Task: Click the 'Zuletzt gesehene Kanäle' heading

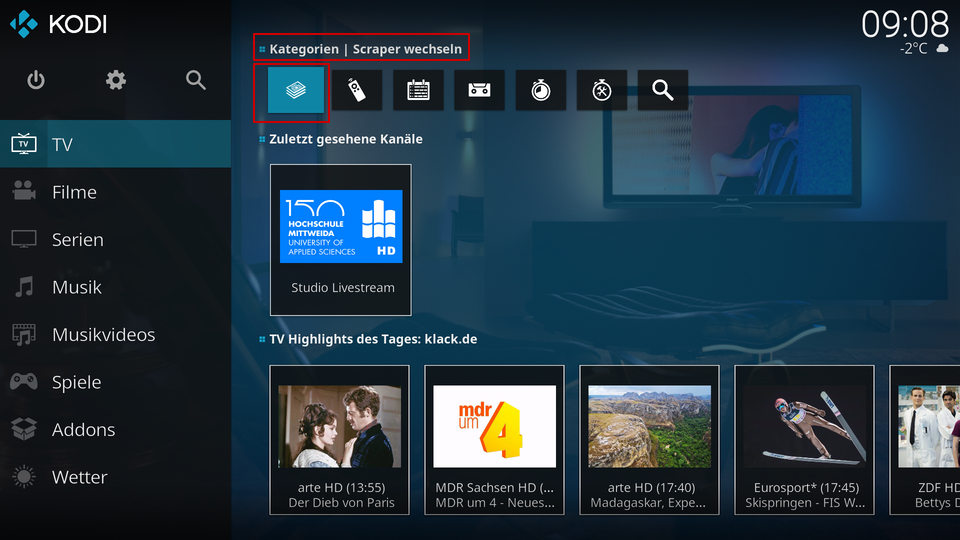Action: (x=346, y=139)
